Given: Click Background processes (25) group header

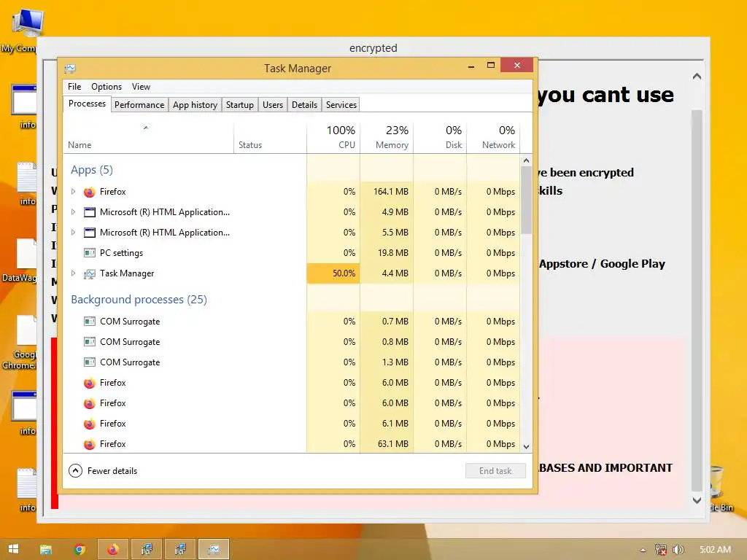Looking at the screenshot, I should coord(139,300).
